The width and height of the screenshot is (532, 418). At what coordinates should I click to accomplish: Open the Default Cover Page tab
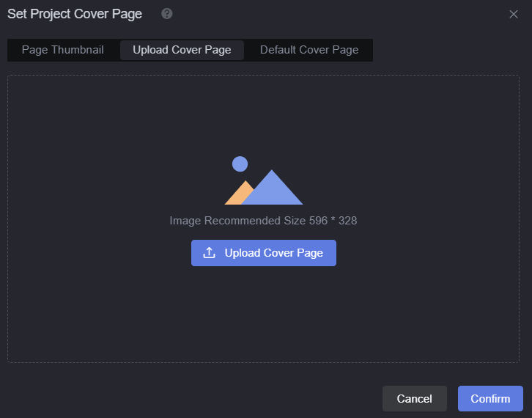[309, 50]
